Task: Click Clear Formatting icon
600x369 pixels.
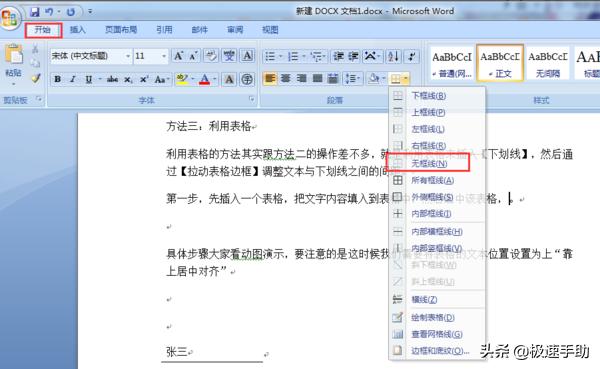Action: point(210,56)
